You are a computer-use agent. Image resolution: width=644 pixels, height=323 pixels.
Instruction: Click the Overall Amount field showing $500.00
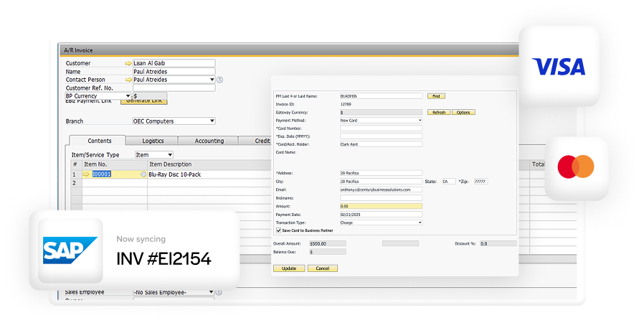(327, 244)
